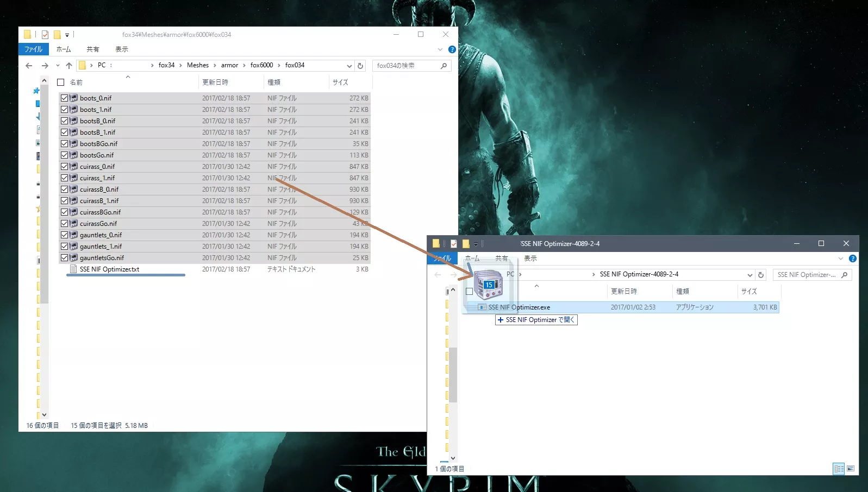Click the SSE NIF Optimizer.txt document icon
The width and height of the screenshot is (868, 492).
coord(73,269)
